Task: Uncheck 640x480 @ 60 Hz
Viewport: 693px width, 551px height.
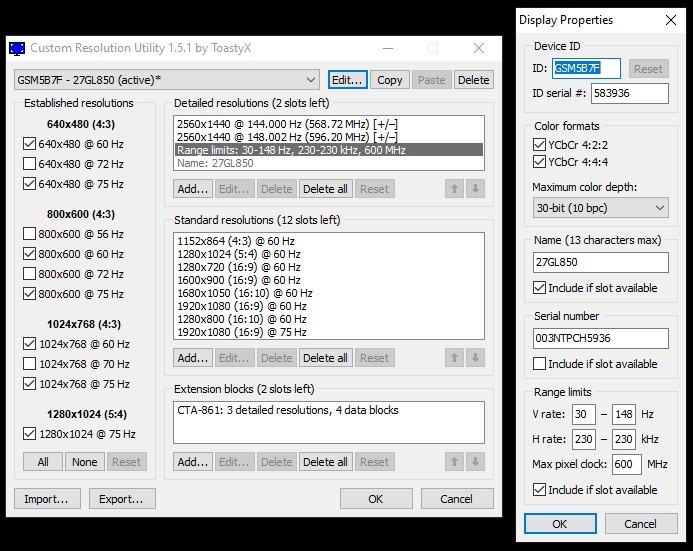Action: coord(29,144)
